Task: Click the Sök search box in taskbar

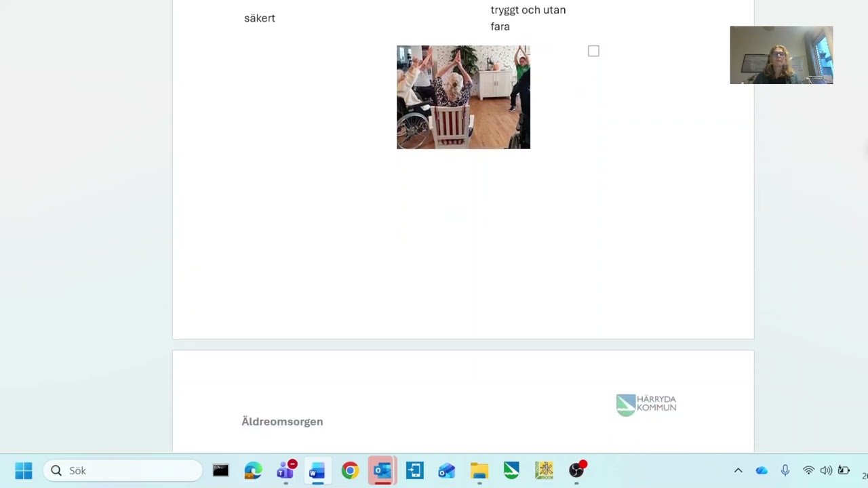Action: pyautogui.click(x=123, y=470)
